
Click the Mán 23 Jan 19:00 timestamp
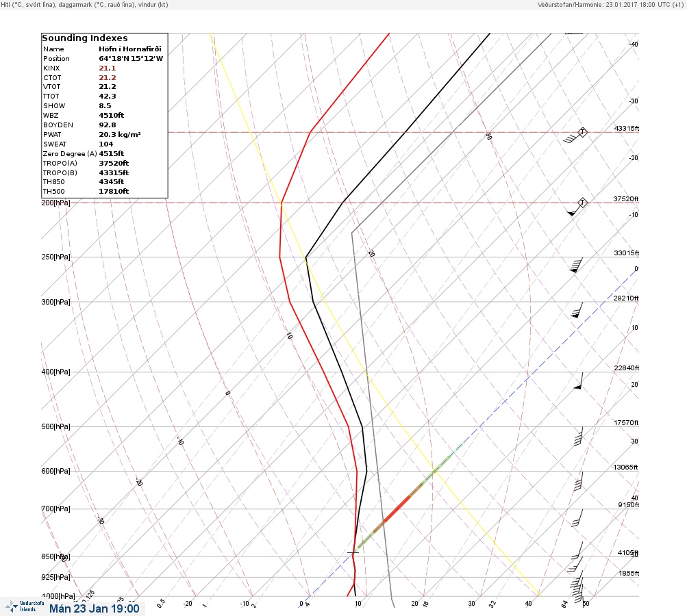[x=95, y=608]
